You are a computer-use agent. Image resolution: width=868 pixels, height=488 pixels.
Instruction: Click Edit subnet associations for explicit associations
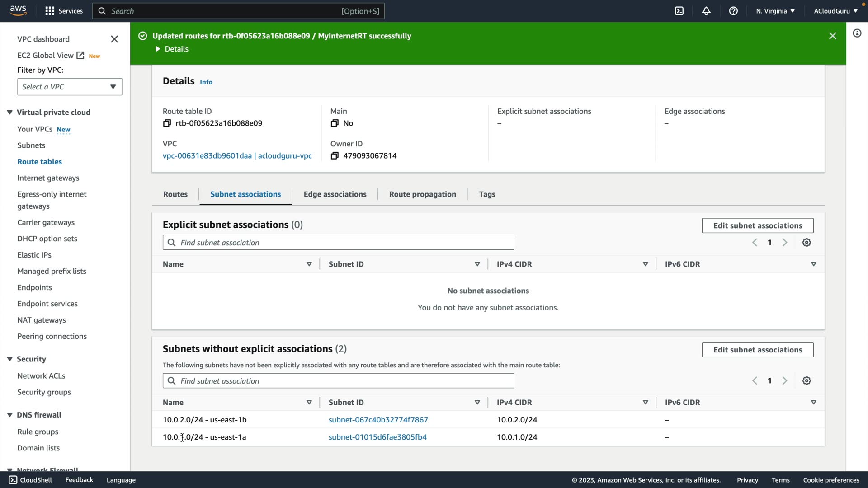click(x=757, y=225)
